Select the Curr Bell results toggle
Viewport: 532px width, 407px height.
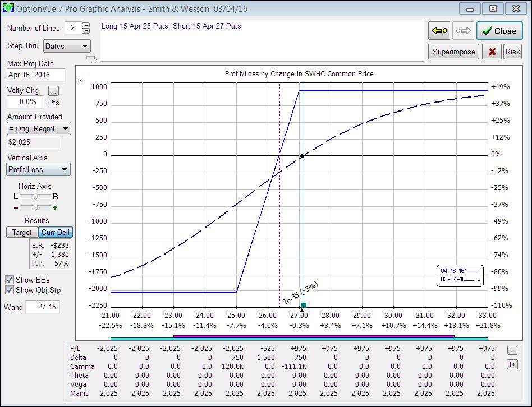[x=56, y=233]
